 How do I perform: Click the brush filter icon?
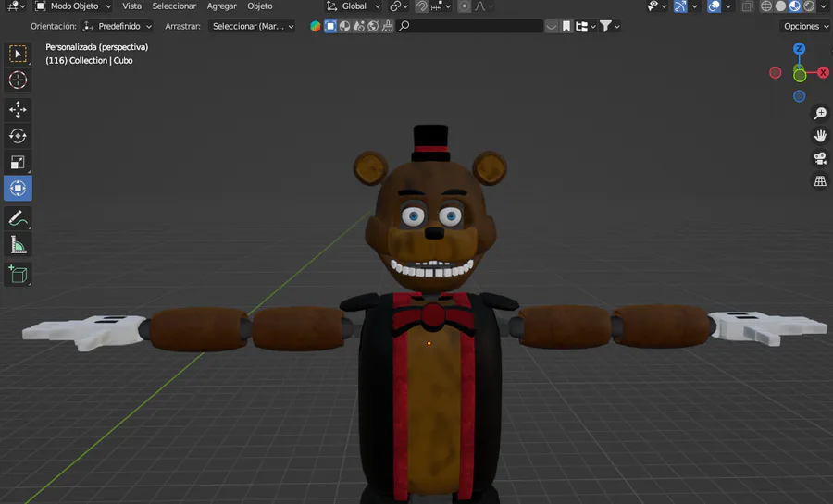387,26
